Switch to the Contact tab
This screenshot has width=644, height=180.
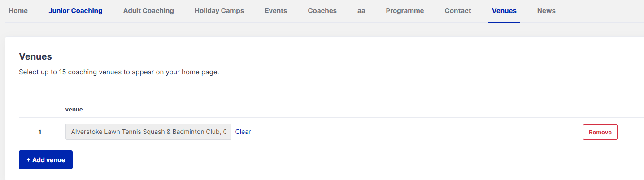click(x=458, y=11)
